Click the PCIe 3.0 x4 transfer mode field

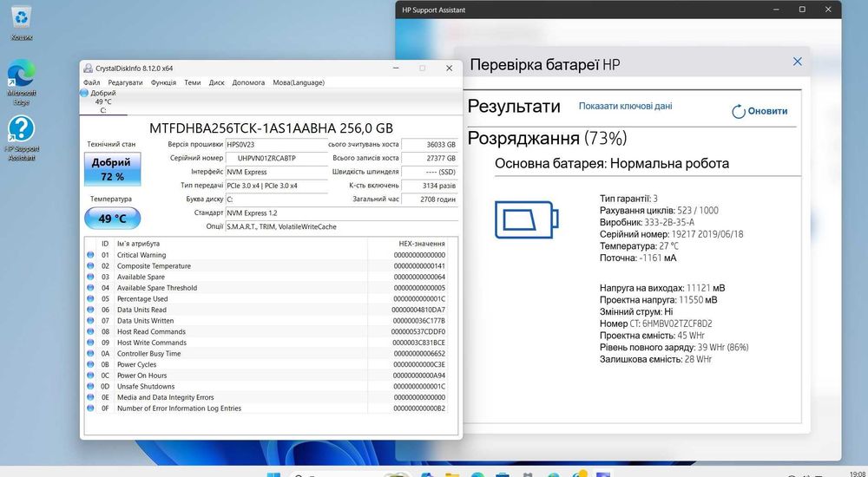pyautogui.click(x=276, y=186)
